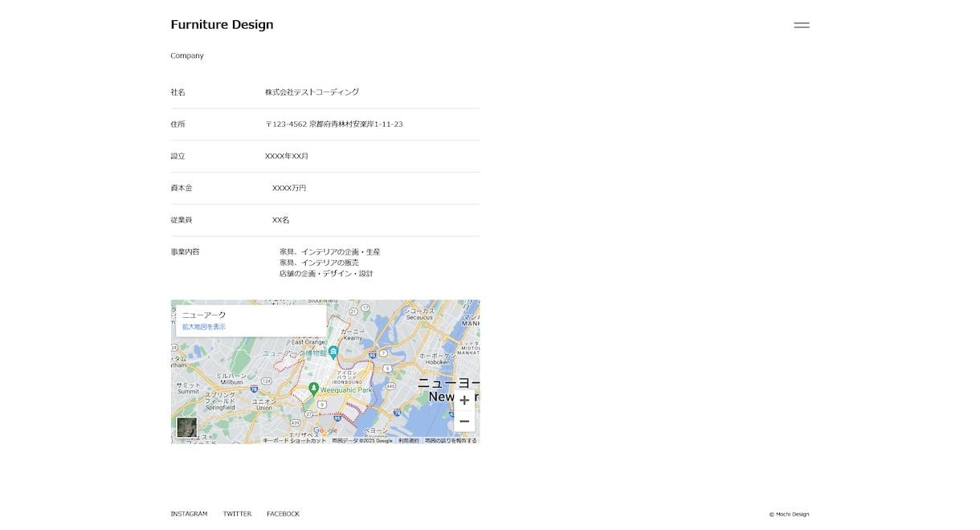Click the XX名 employees value
The image size is (980, 530).
pos(280,220)
